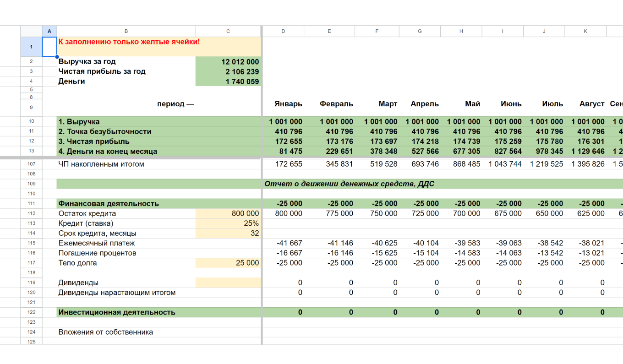Click the empty yellow Дивиденды input cell
Viewport: 623px width, 364px height.
[228, 283]
